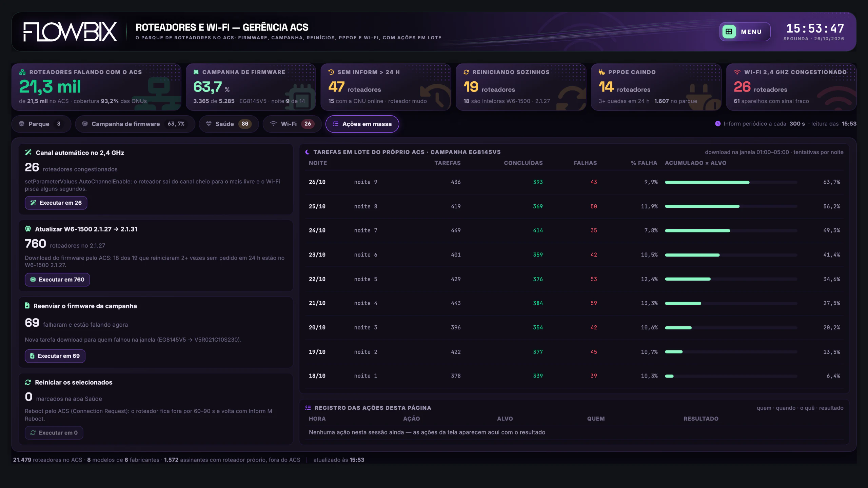Click the % FALHA column header
This screenshot has width=868, height=488.
[x=644, y=163]
